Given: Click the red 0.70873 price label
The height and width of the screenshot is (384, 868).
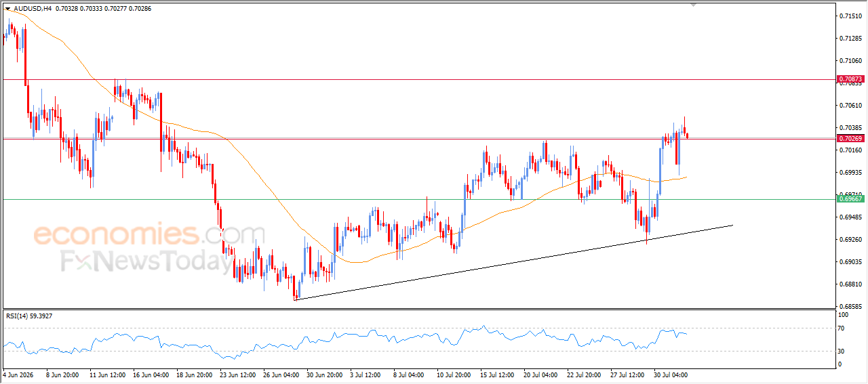Looking at the screenshot, I should 850,79.
